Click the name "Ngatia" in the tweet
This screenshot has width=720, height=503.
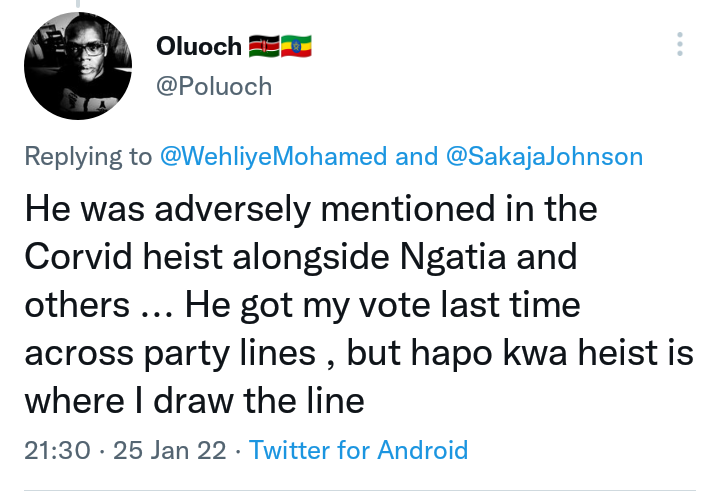coord(453,257)
